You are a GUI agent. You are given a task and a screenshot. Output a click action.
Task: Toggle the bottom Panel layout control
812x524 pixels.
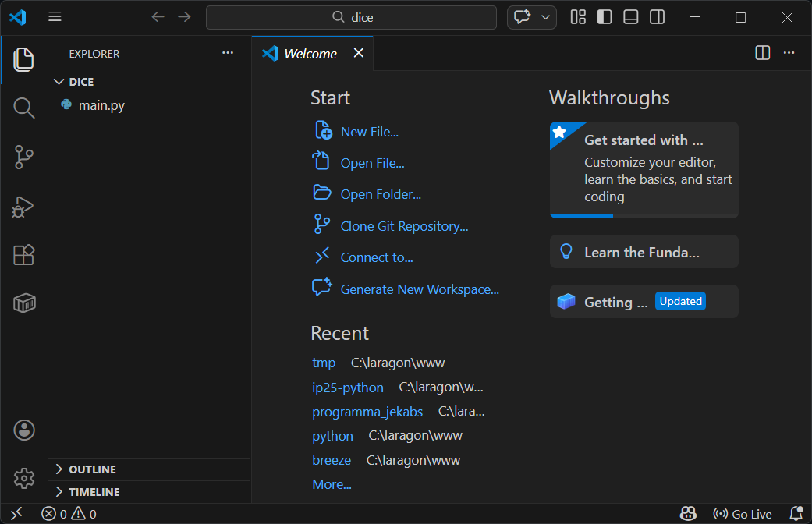630,16
